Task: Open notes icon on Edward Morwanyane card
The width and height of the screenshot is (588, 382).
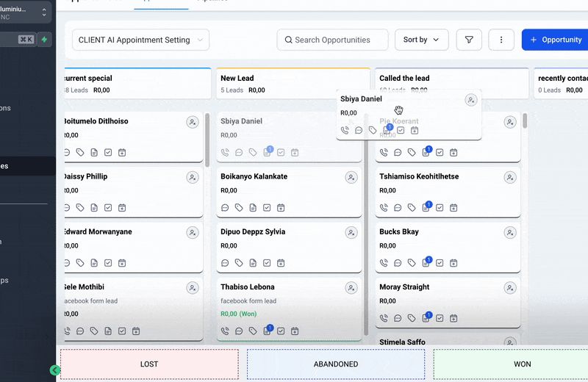Action: point(94,263)
